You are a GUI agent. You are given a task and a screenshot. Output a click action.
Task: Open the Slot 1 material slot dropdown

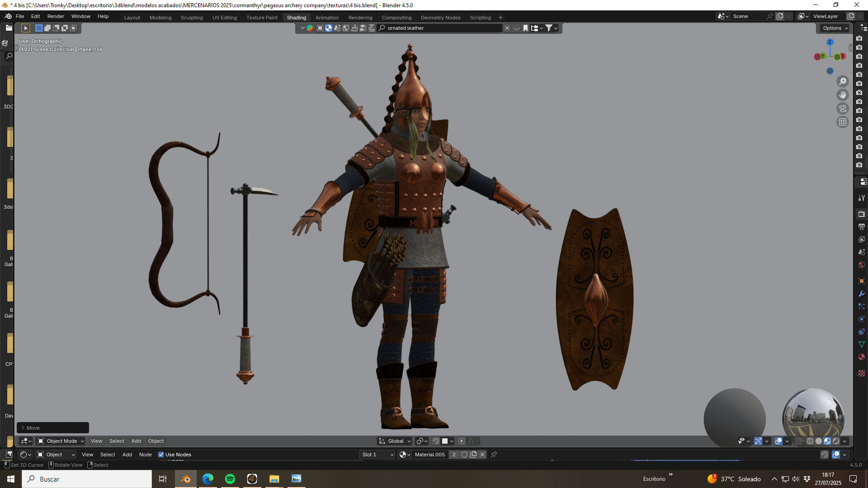pos(377,455)
